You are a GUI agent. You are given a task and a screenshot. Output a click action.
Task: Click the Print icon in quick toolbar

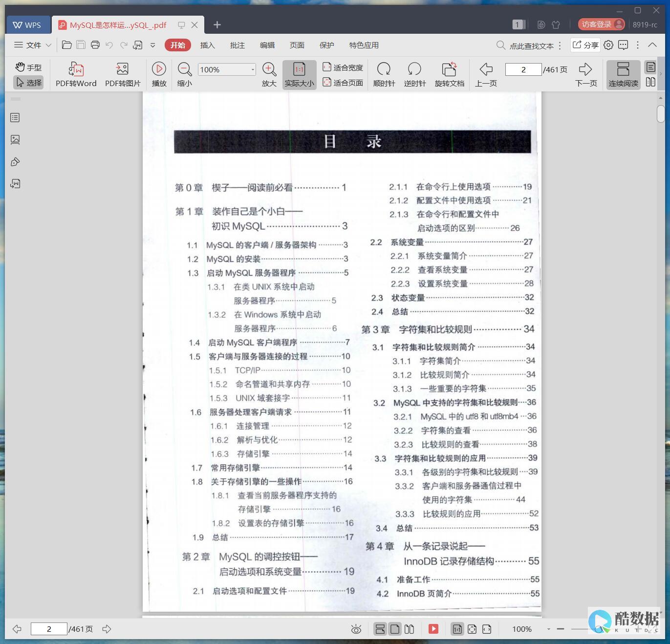pos(95,45)
